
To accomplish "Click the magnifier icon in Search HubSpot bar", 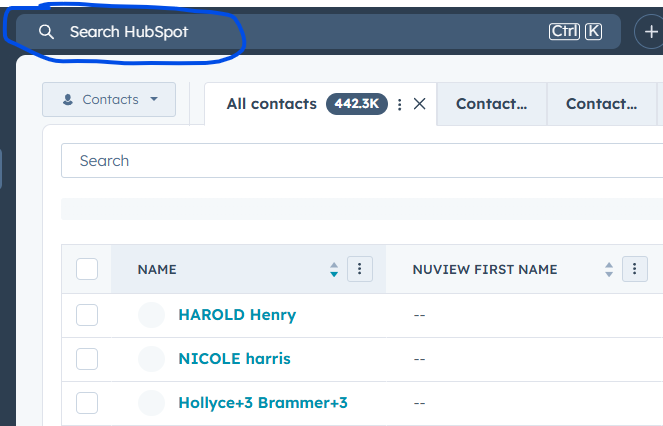I will click(x=45, y=32).
